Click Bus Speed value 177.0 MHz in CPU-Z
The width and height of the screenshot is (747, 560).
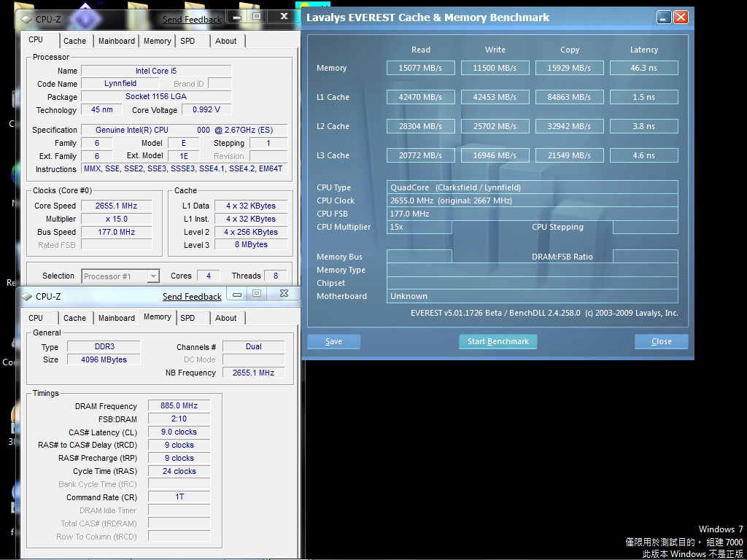pyautogui.click(x=116, y=232)
